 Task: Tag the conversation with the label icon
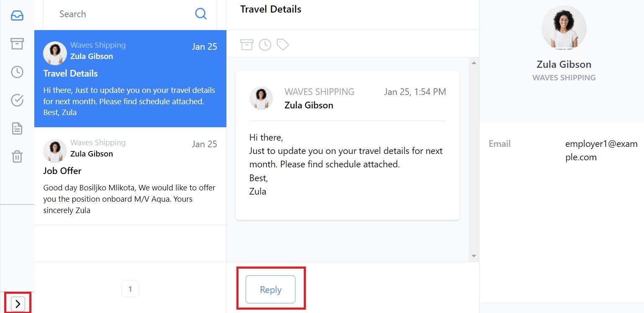coord(283,44)
